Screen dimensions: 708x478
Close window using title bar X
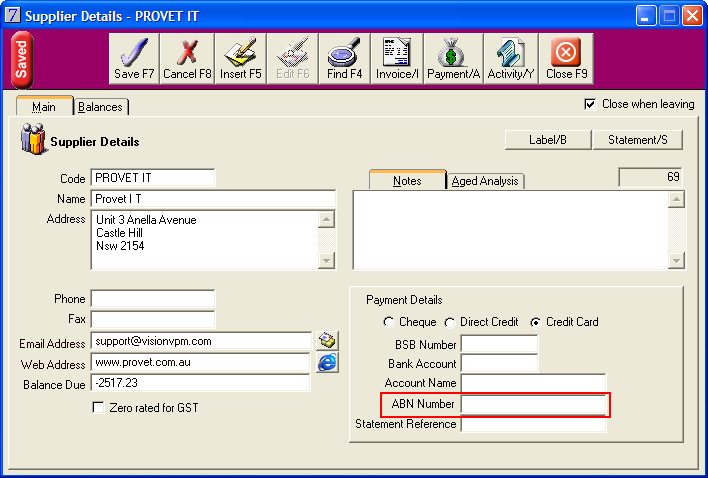(692, 16)
